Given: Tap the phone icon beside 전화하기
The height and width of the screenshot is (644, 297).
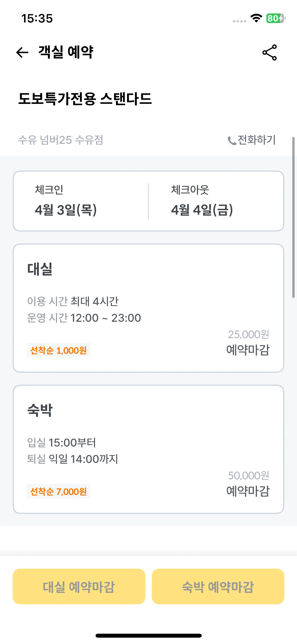Looking at the screenshot, I should (232, 141).
